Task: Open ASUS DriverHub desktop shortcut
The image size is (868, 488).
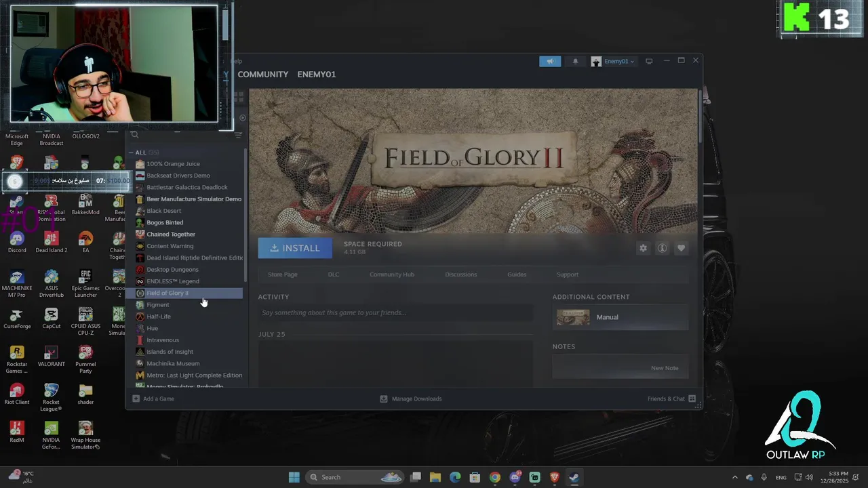Action: click(x=51, y=283)
